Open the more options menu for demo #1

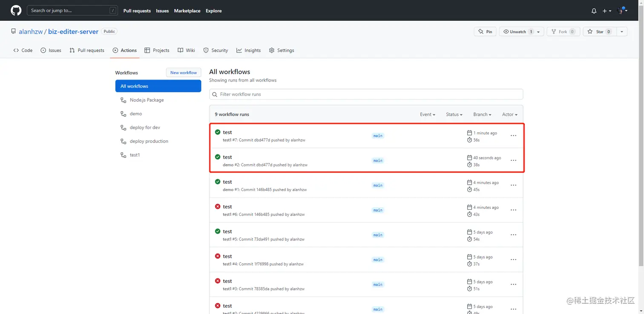pyautogui.click(x=513, y=186)
